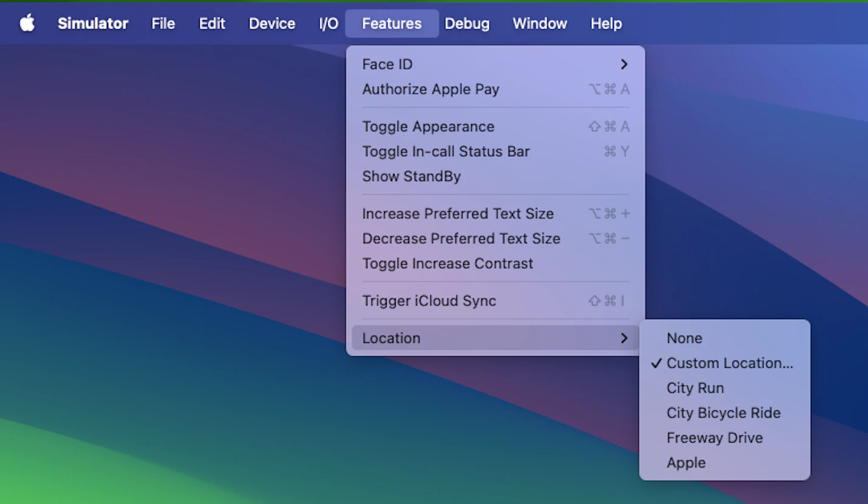Choose Trigger iCloud Sync
Image resolution: width=868 pixels, height=504 pixels.
click(x=495, y=300)
